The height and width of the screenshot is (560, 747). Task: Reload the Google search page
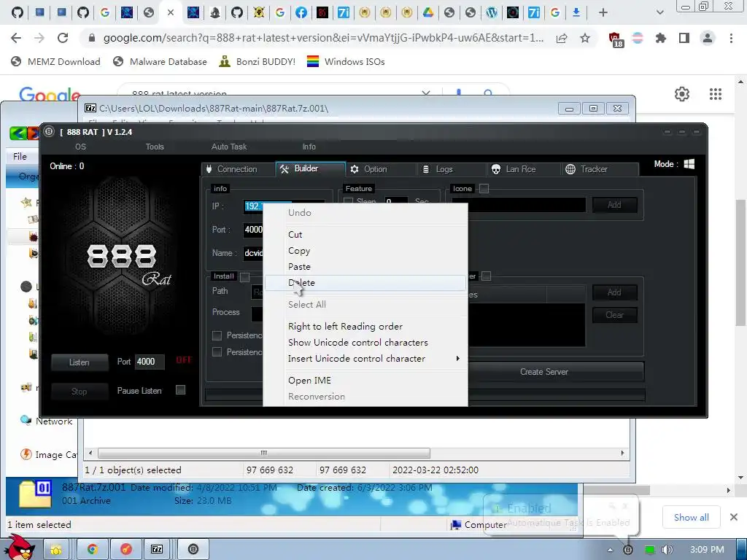coord(63,38)
